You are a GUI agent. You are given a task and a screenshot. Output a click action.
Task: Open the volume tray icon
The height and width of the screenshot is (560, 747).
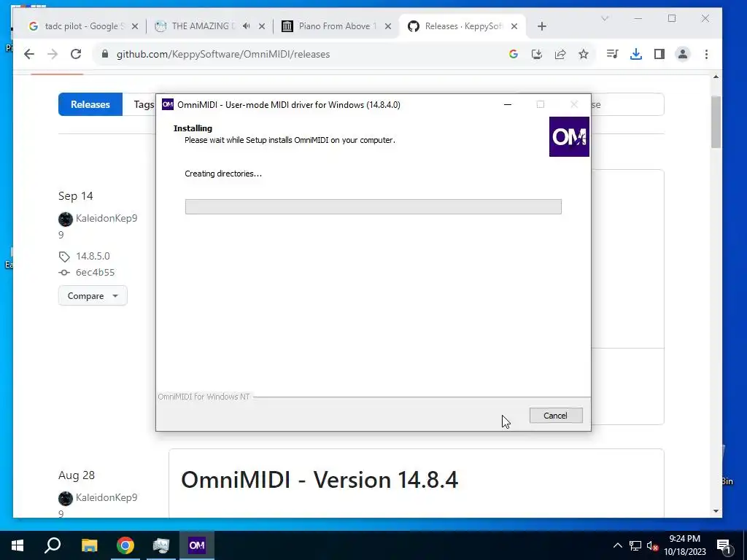pos(652,545)
